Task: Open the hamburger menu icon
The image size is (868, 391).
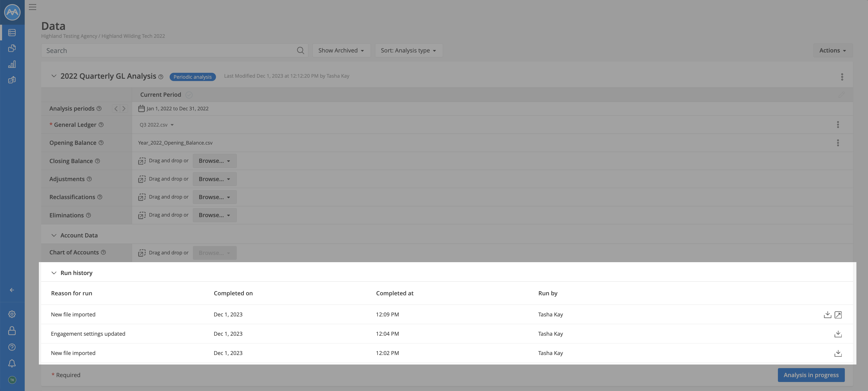Action: pyautogui.click(x=32, y=7)
